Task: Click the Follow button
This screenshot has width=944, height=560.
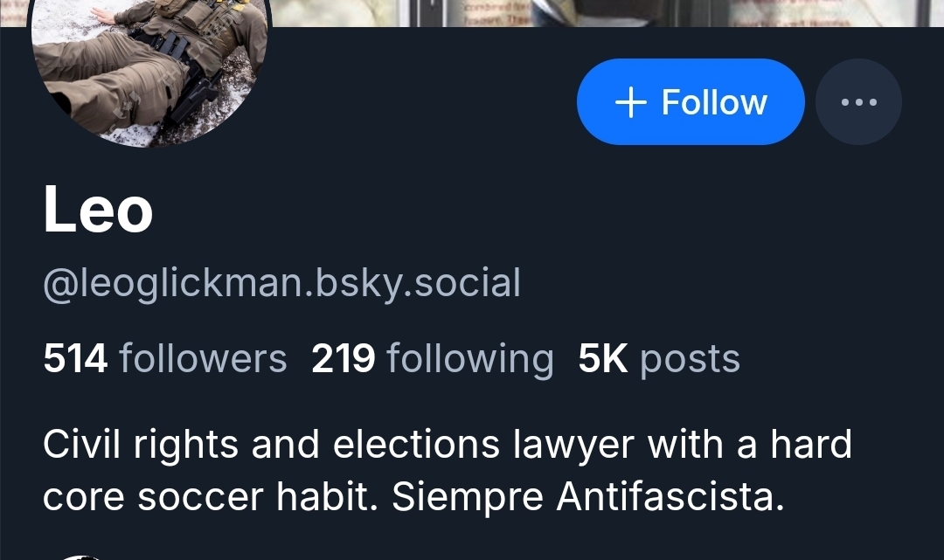Action: (x=690, y=102)
